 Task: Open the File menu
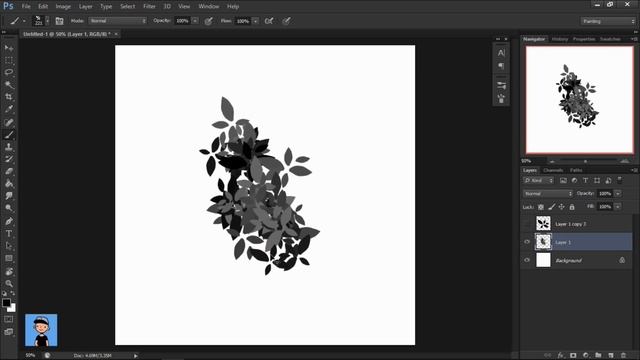(x=26, y=7)
